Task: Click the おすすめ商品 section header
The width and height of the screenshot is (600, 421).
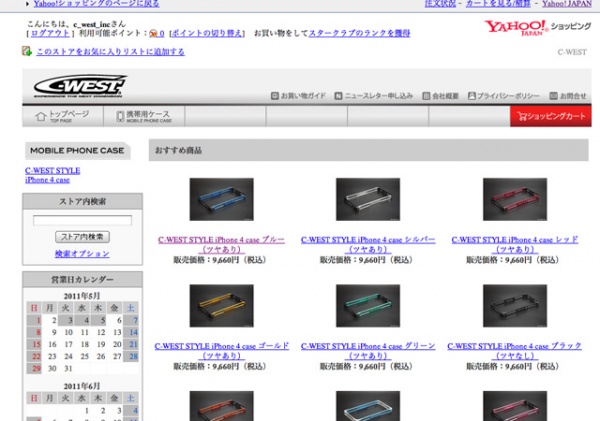Action: [x=368, y=150]
